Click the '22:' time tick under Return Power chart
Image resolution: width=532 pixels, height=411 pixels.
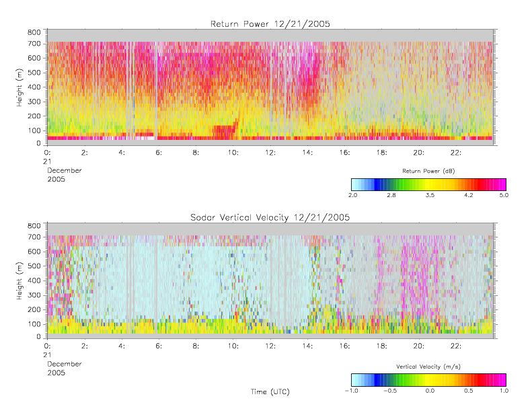(x=455, y=153)
